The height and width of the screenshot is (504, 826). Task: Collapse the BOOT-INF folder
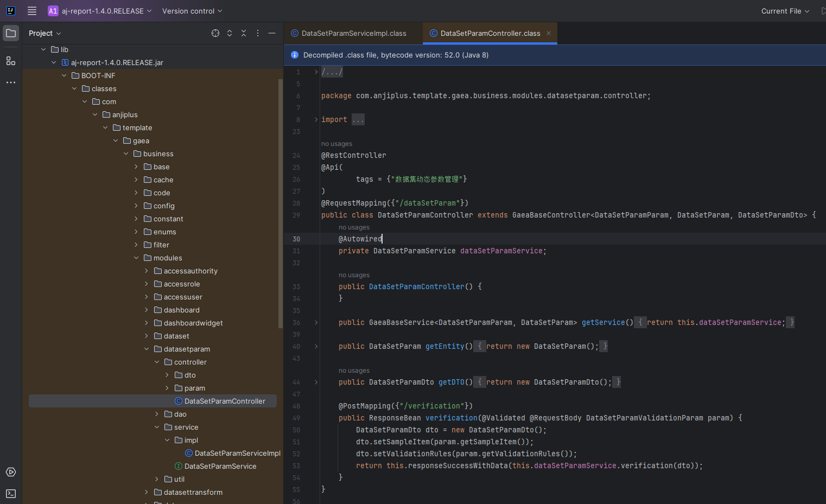64,75
